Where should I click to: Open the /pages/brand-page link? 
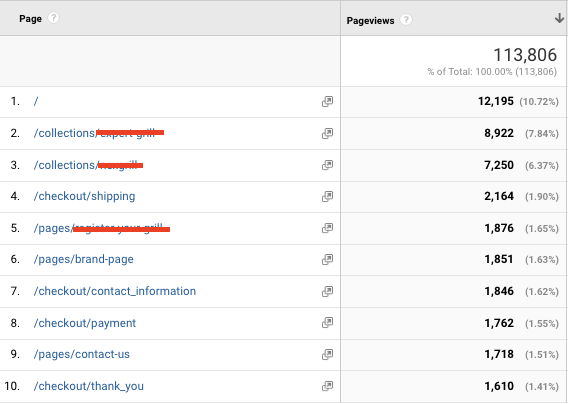(83, 259)
